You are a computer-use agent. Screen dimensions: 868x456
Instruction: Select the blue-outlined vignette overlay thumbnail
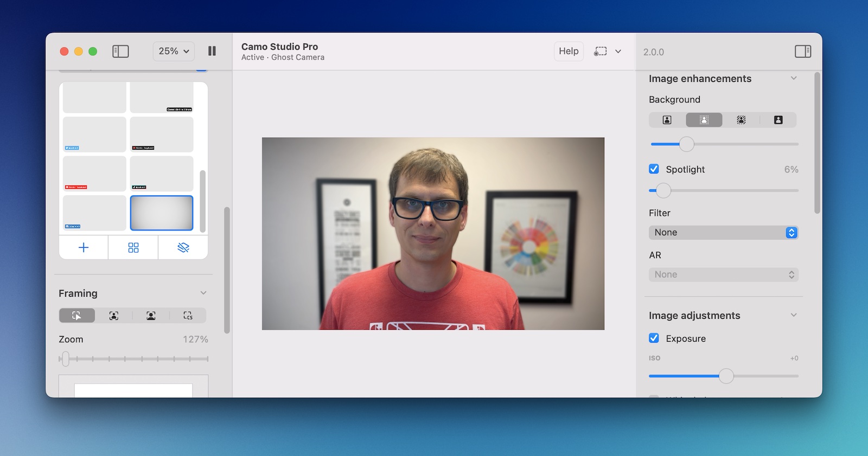click(x=162, y=213)
